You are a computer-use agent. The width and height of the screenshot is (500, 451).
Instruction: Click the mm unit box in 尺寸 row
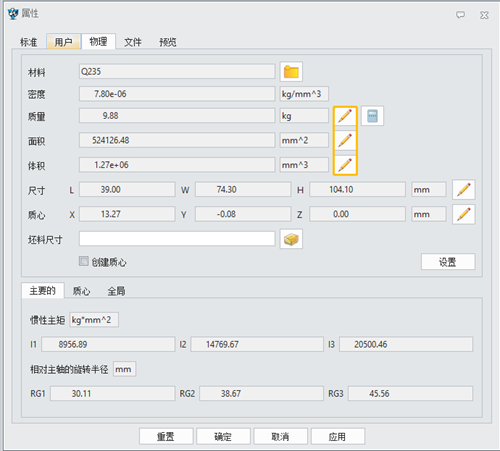click(x=429, y=189)
